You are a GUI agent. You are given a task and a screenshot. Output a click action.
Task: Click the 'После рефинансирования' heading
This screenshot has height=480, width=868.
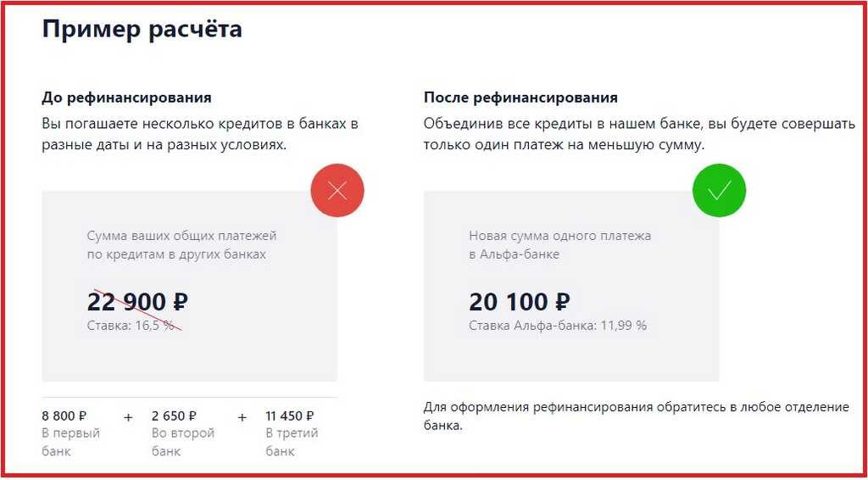coord(521,98)
